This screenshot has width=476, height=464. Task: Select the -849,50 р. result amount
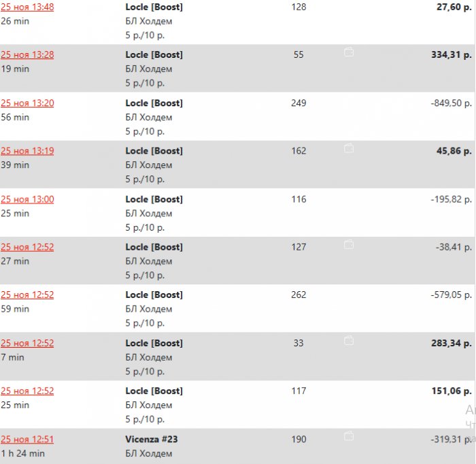tap(451, 103)
